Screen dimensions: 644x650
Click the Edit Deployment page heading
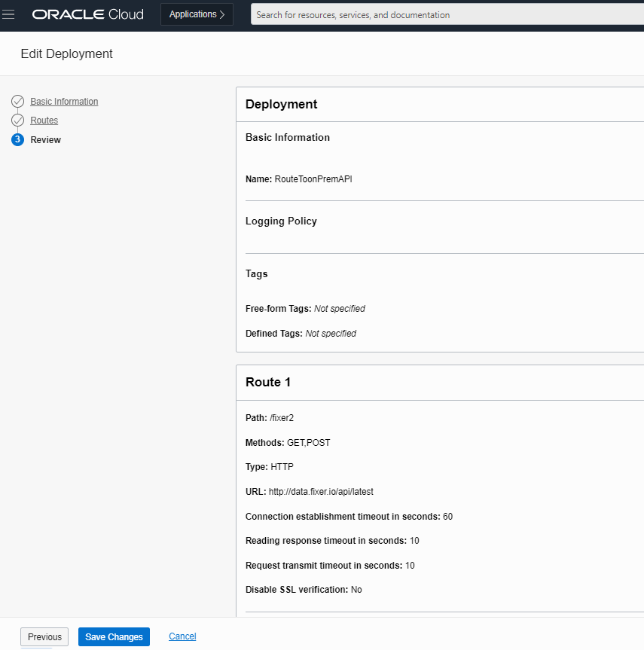(x=66, y=53)
